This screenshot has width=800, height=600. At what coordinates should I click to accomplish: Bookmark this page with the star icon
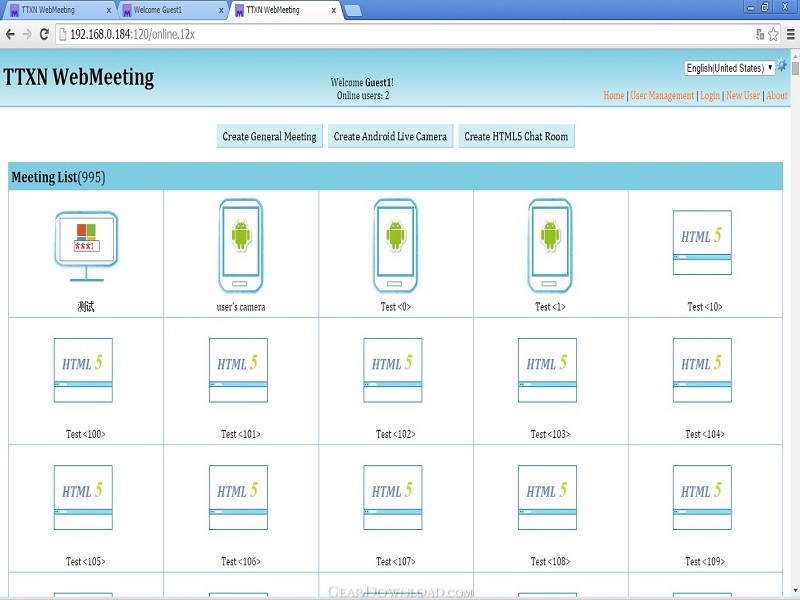point(773,34)
